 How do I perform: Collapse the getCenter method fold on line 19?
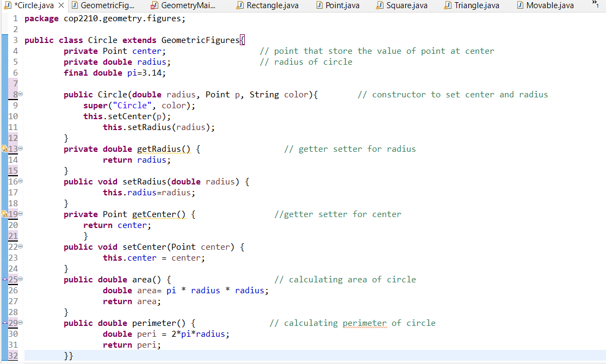(x=21, y=214)
